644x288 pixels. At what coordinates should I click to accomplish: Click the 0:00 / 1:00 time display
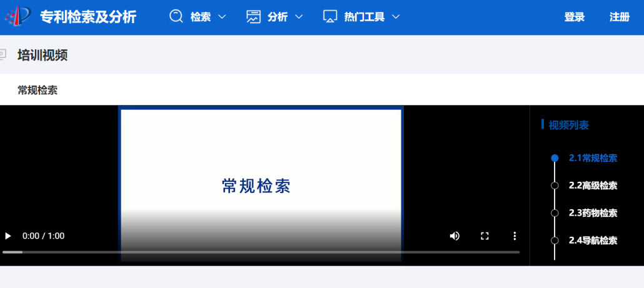pos(43,236)
